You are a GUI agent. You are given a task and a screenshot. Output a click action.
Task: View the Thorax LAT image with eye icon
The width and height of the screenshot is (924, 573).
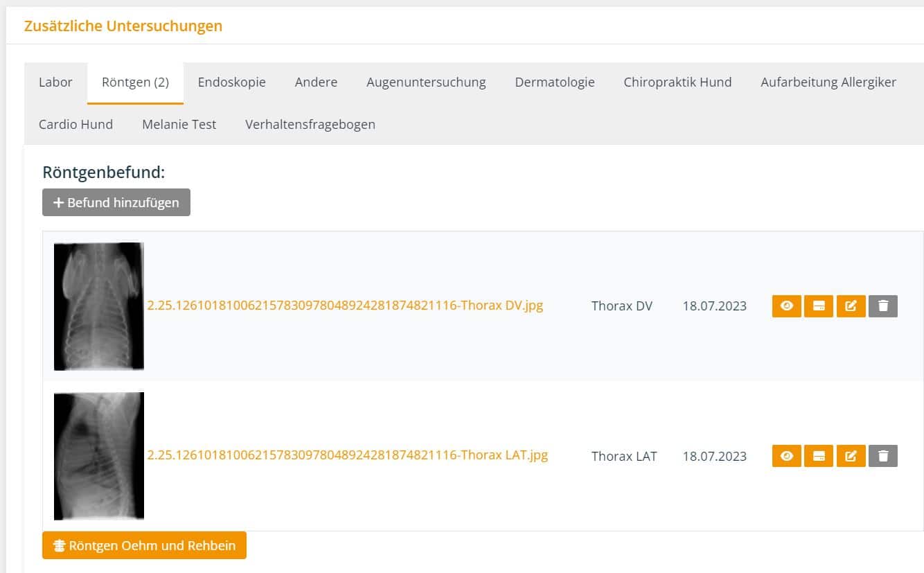coord(786,456)
